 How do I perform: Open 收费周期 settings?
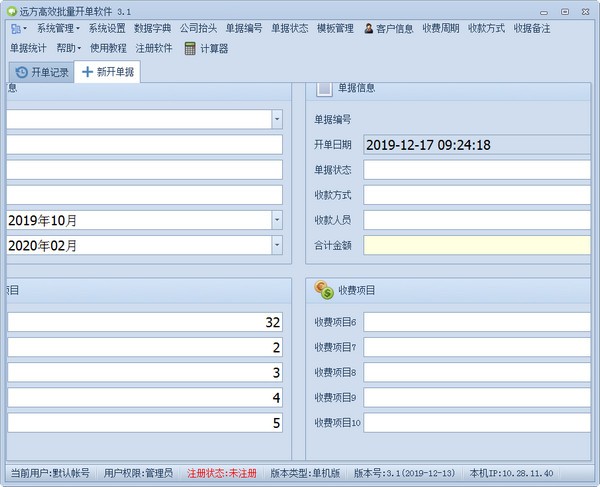pos(440,28)
